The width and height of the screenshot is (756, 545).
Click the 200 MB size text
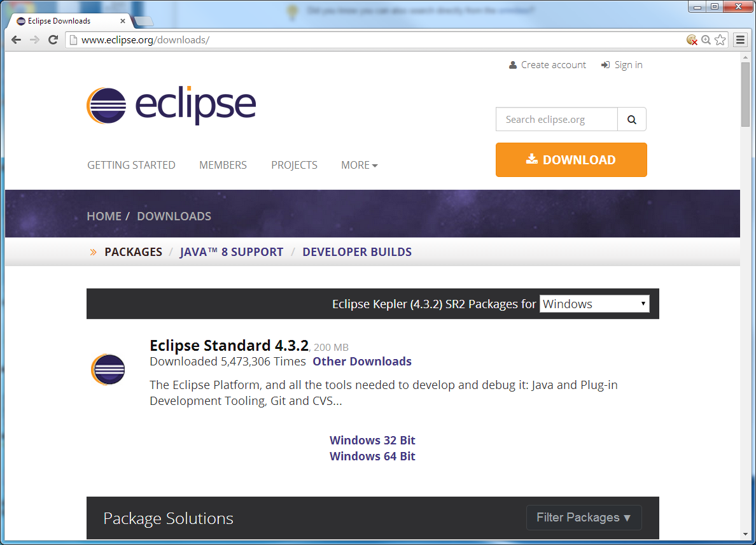coord(331,347)
